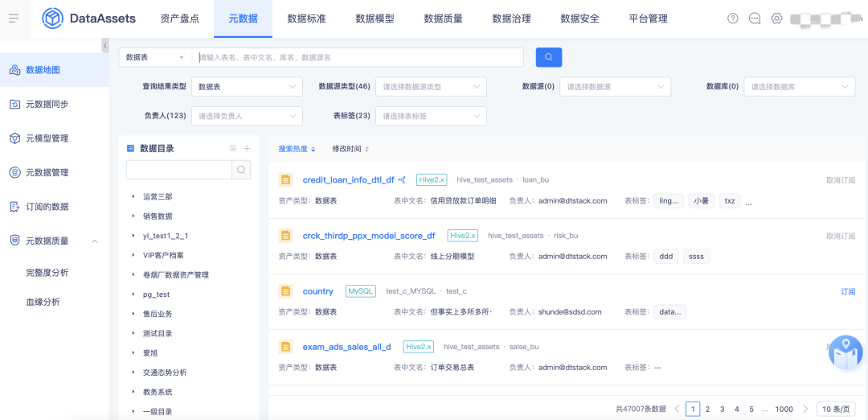Click the lineage icon beside credit_loan_info_dtl_df
Image resolution: width=868 pixels, height=420 pixels.
pos(403,180)
